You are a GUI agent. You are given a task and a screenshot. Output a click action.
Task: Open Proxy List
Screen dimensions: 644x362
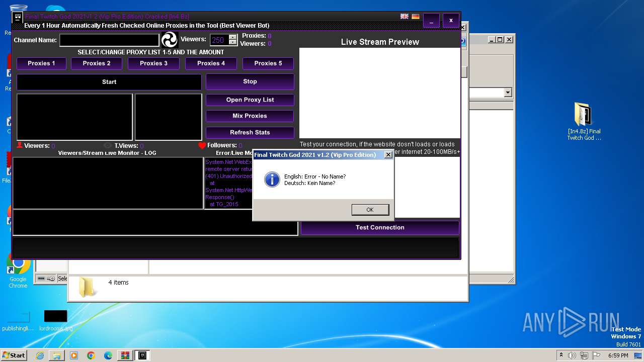pyautogui.click(x=250, y=100)
